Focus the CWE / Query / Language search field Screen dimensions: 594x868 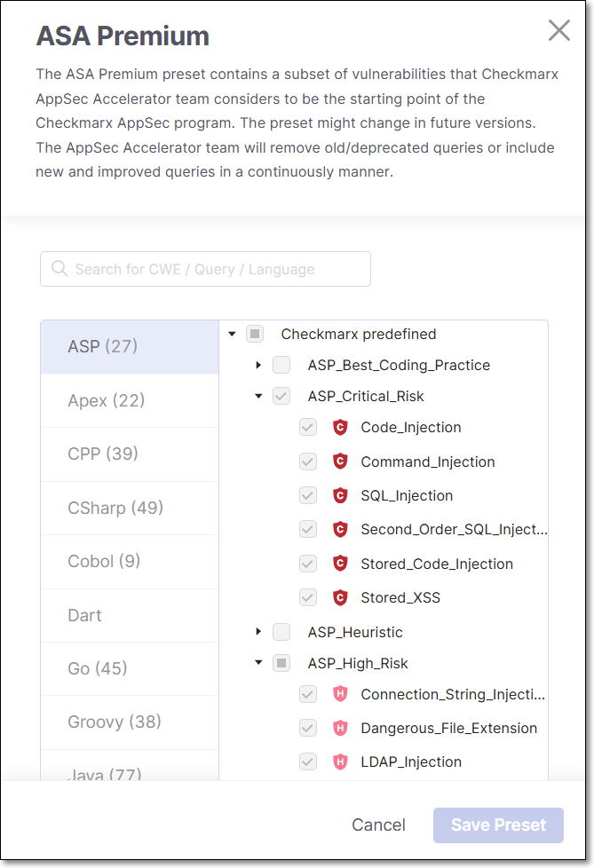(x=213, y=269)
